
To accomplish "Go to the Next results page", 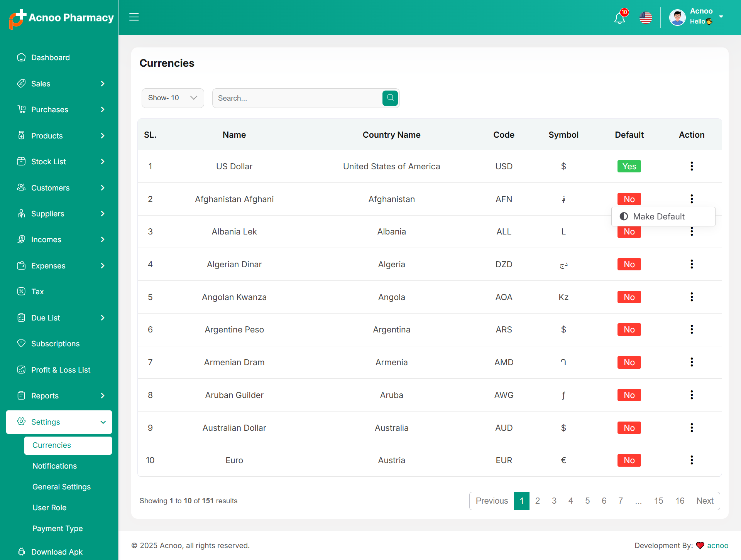I will [x=705, y=501].
